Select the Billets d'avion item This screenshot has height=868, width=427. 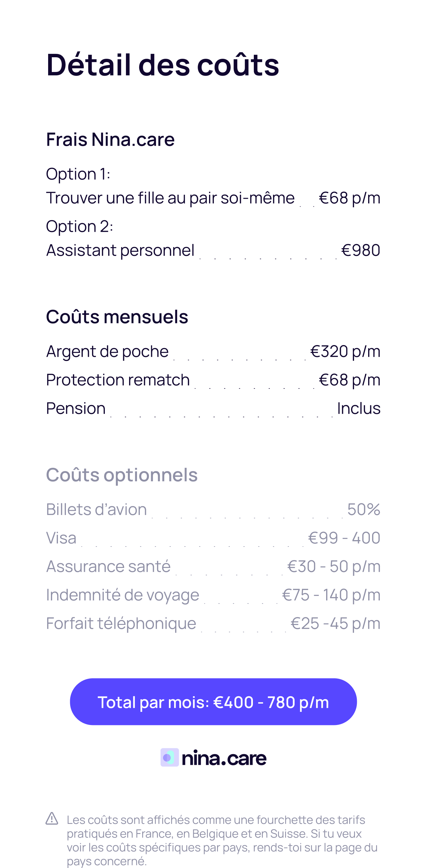pyautogui.click(x=97, y=509)
